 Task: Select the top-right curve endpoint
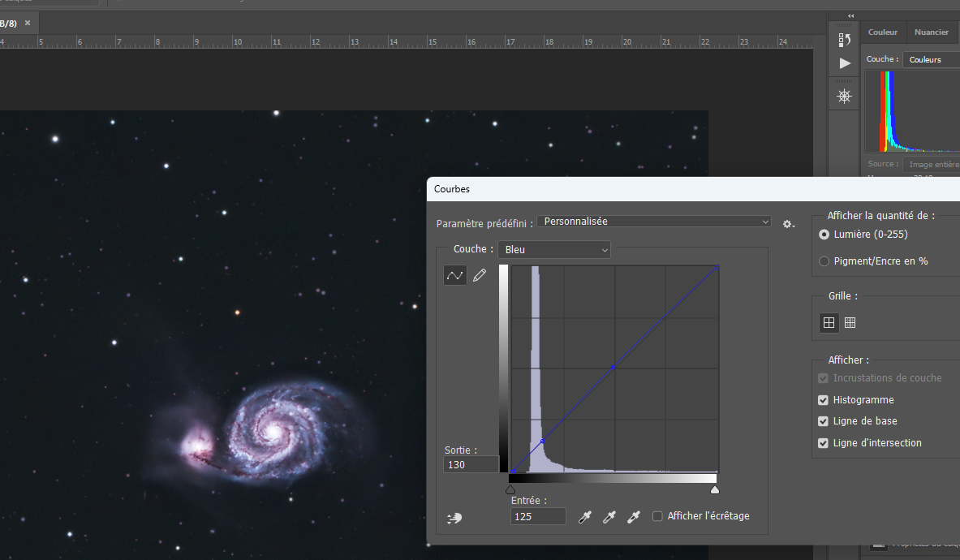coord(717,268)
